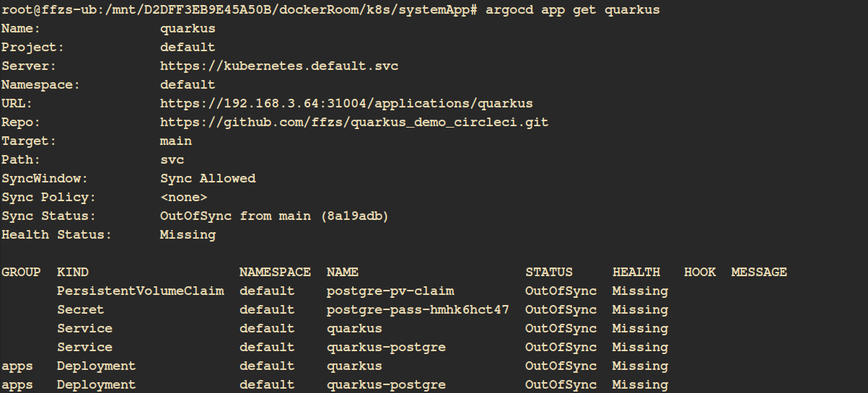Click the Sync Policy value '<none>'
Screen dimensions: 868x393
click(184, 198)
